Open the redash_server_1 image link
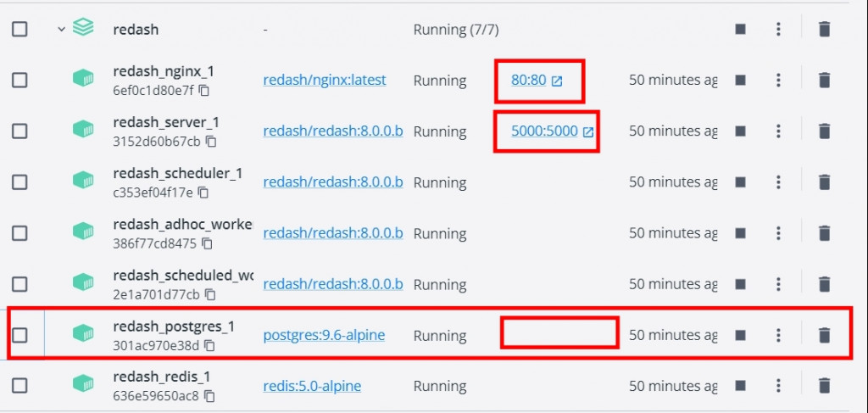The width and height of the screenshot is (868, 413). tap(332, 131)
